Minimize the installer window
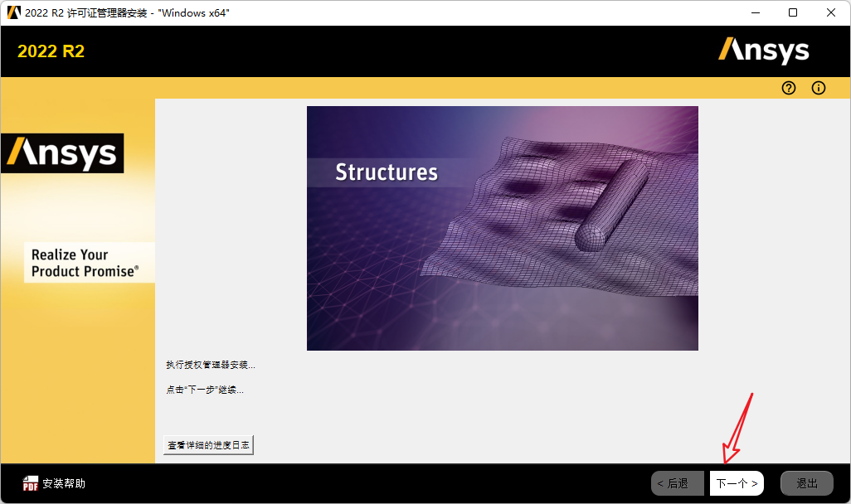Viewport: 851px width, 504px height. 755,12
